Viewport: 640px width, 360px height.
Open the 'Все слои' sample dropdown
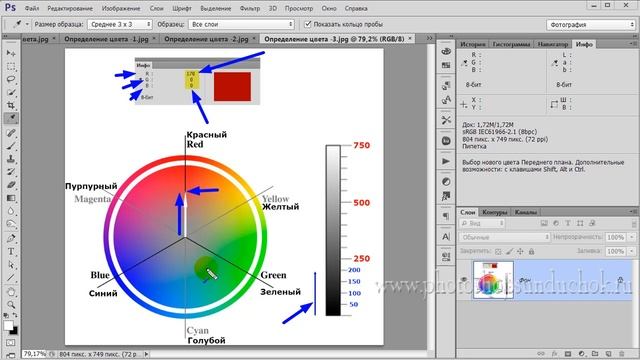click(241, 24)
